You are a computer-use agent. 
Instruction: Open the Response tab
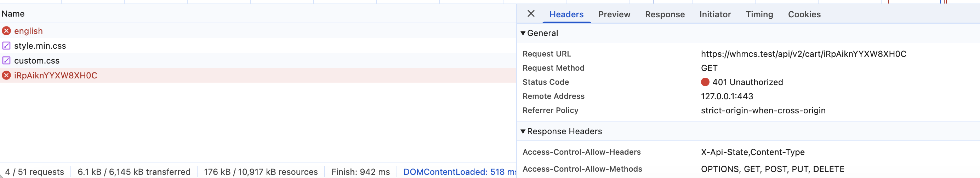click(665, 14)
